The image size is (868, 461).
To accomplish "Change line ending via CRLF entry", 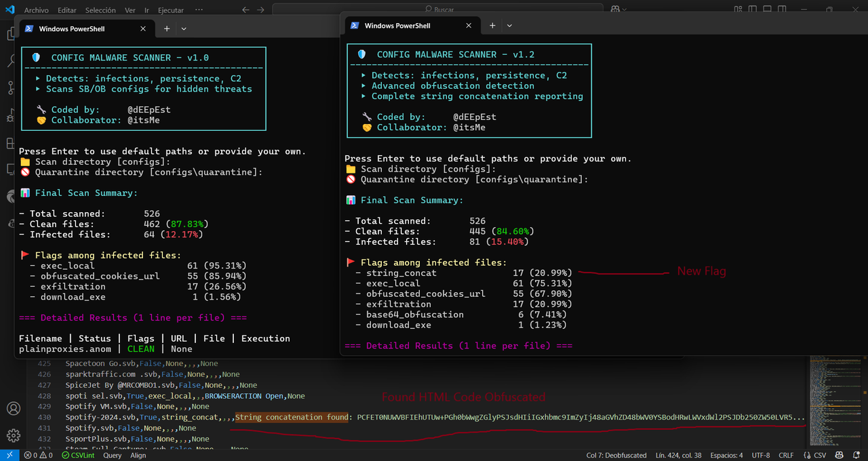I will pyautogui.click(x=786, y=455).
